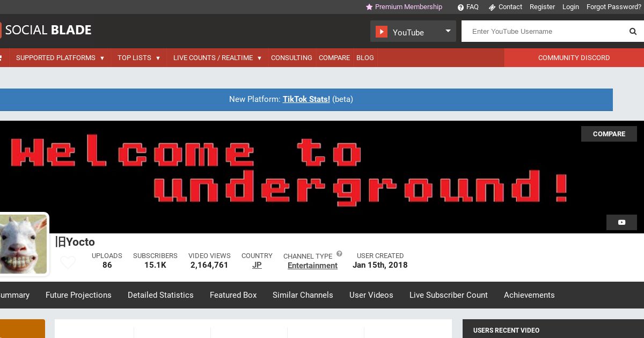Click the Contact ticket icon
The height and width of the screenshot is (338, 644).
point(492,8)
